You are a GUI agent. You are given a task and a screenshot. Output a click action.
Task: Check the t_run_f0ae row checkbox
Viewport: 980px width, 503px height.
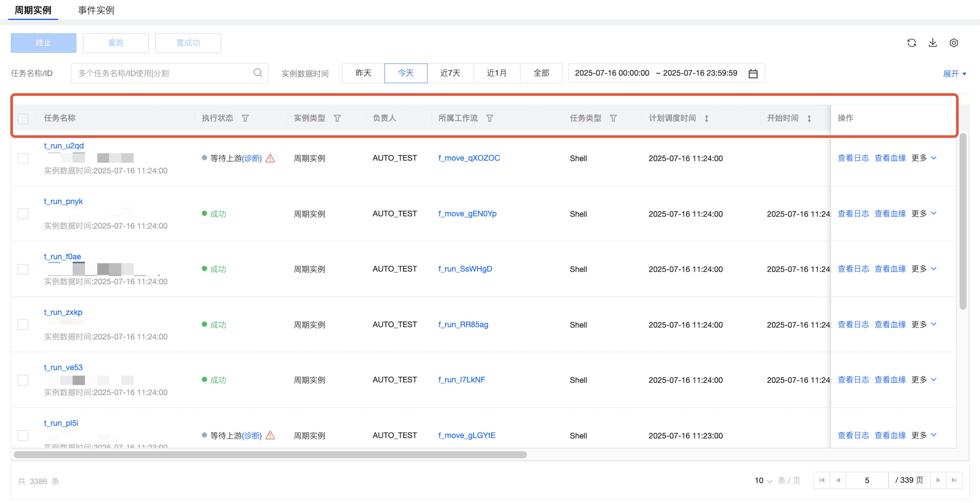[x=23, y=269]
